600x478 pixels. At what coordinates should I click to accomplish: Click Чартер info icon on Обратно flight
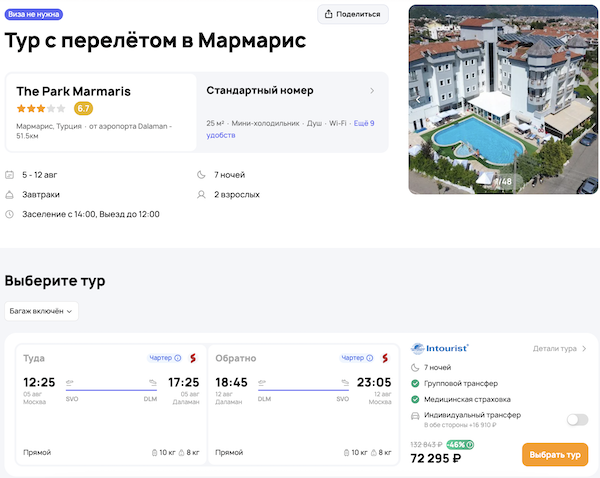372,358
